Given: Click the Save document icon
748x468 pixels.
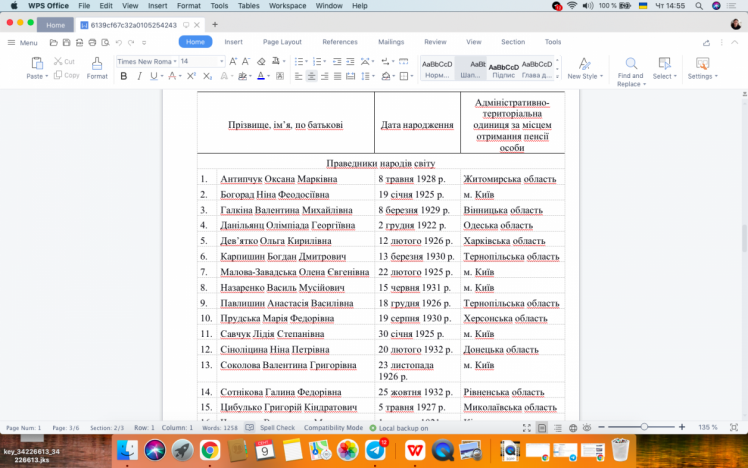Looking at the screenshot, I should click(x=66, y=42).
